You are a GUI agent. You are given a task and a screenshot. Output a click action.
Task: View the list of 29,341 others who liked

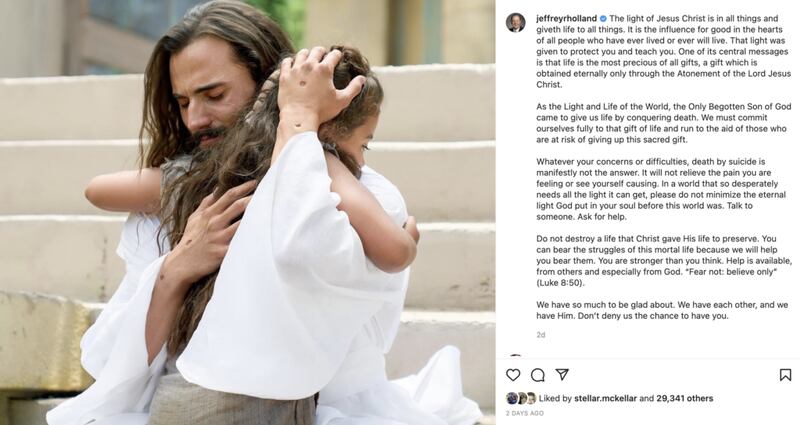click(685, 398)
